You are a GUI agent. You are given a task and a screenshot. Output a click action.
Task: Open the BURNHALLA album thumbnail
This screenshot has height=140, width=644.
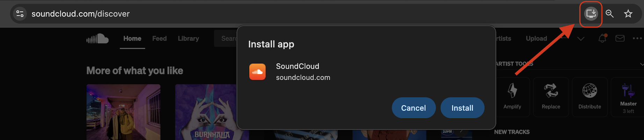pos(206,112)
